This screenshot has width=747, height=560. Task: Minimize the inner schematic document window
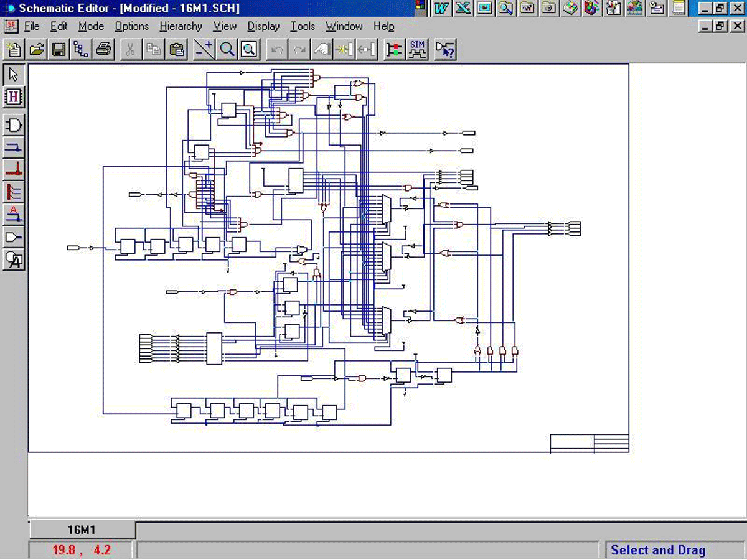(706, 26)
